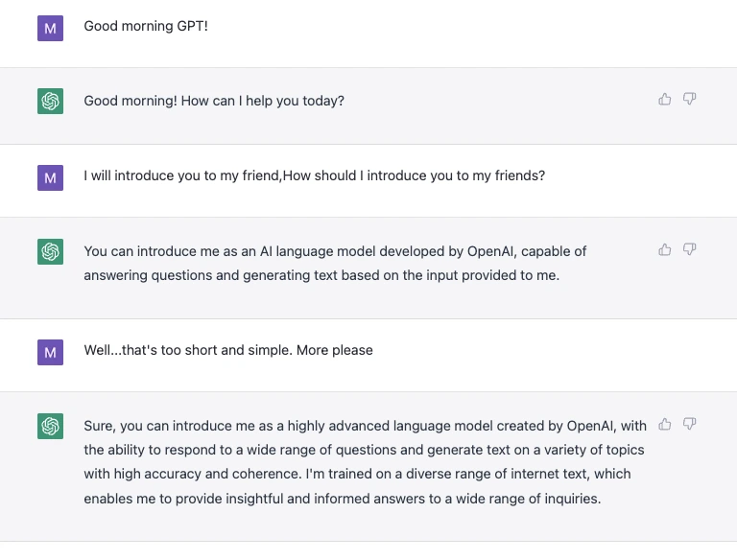
Task: Click the M avatar beside 'I will introduce you' message
Action: click(x=50, y=177)
